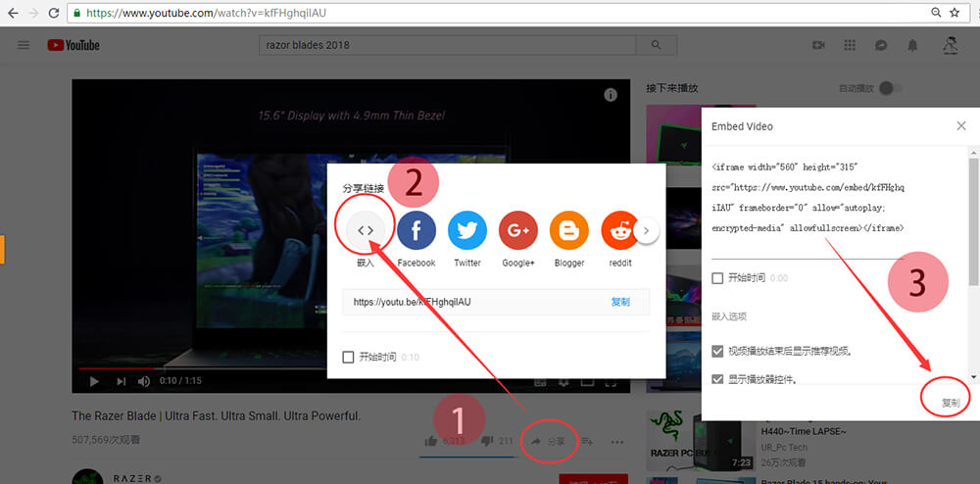This screenshot has width=980, height=484.
Task: Copy the youtu.be short link
Action: [620, 303]
